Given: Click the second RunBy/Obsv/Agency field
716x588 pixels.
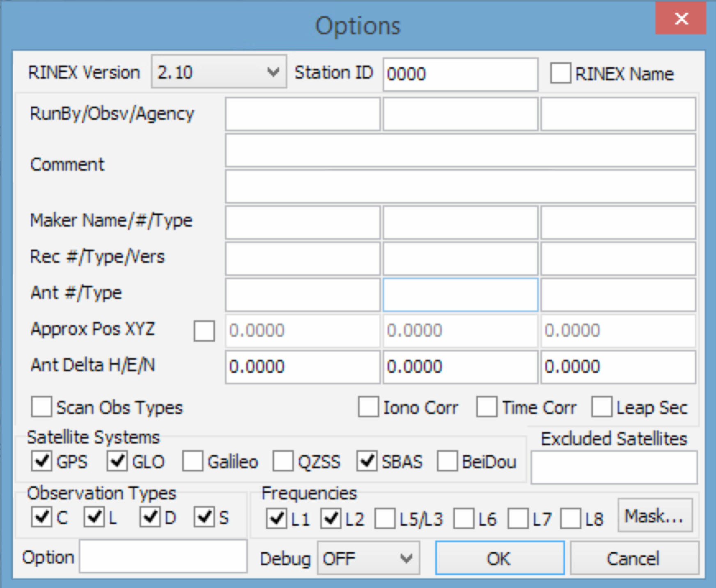Looking at the screenshot, I should pyautogui.click(x=460, y=114).
